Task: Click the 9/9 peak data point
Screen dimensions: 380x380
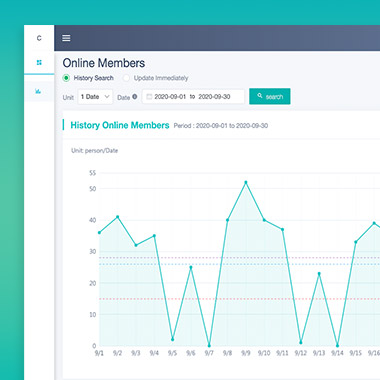Action: tap(246, 182)
